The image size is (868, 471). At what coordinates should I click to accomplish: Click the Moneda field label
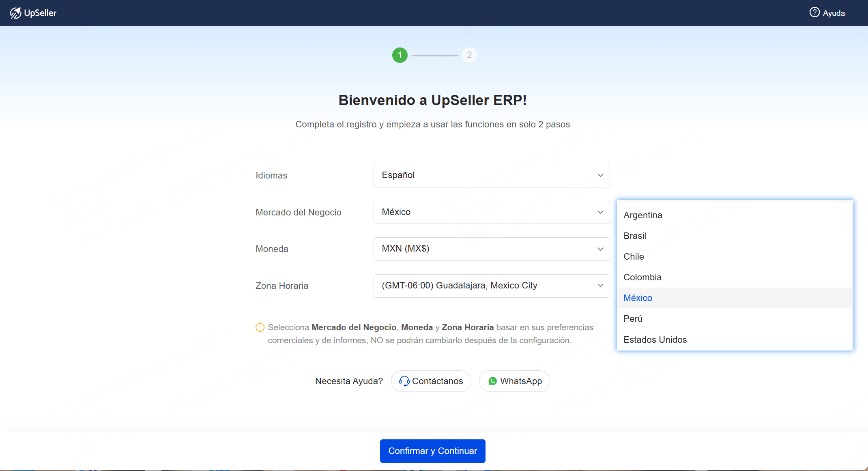[x=272, y=249]
